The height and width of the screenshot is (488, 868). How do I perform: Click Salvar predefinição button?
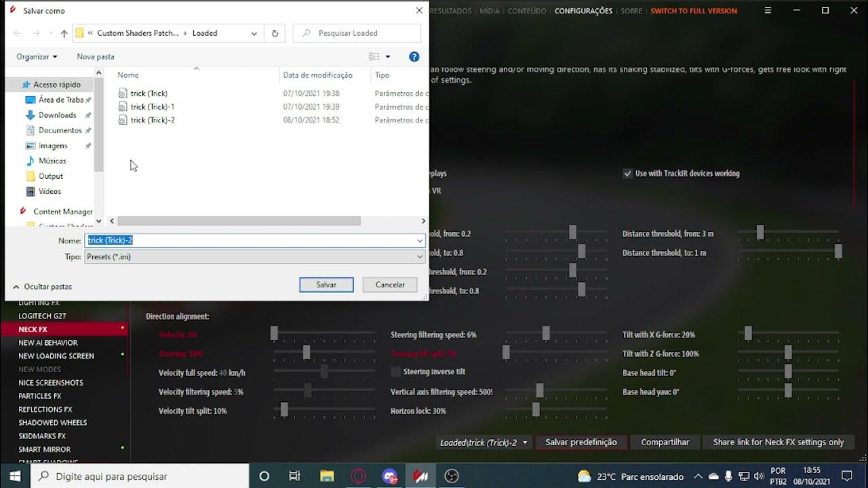click(581, 443)
